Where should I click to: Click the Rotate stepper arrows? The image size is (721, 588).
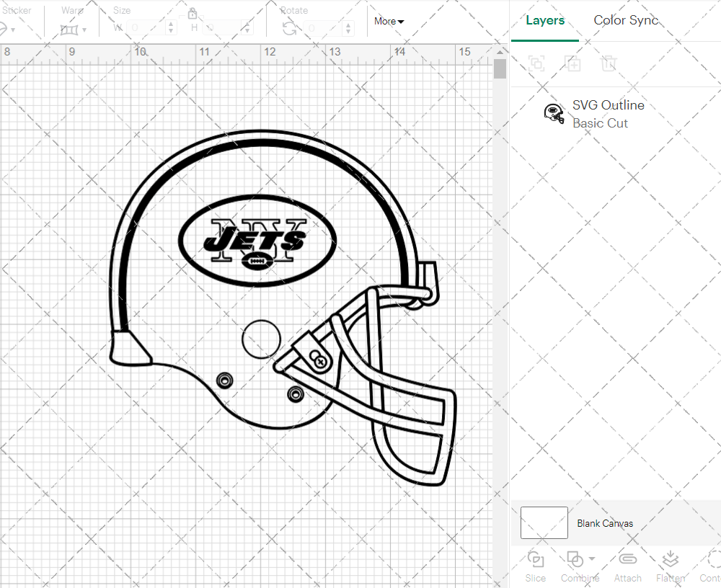[x=349, y=28]
